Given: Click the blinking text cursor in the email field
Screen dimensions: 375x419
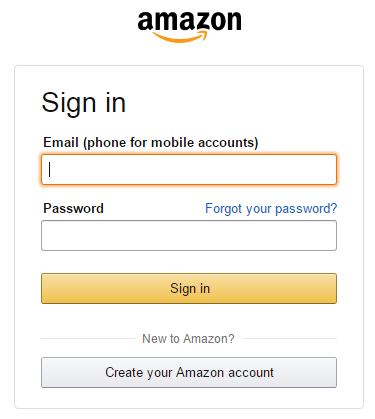Looking at the screenshot, I should click(x=49, y=169).
